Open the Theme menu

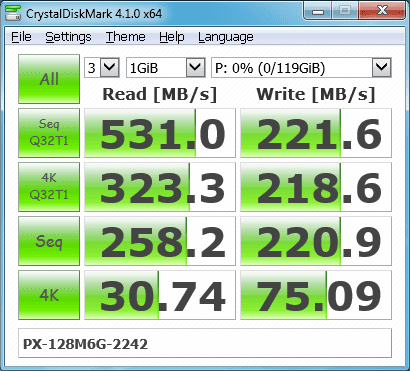pyautogui.click(x=126, y=37)
